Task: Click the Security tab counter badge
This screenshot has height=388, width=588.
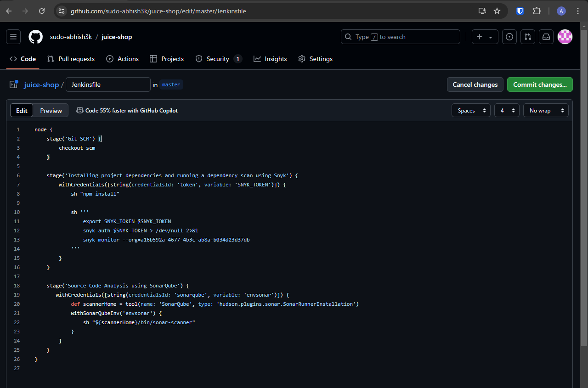Action: coord(237,59)
